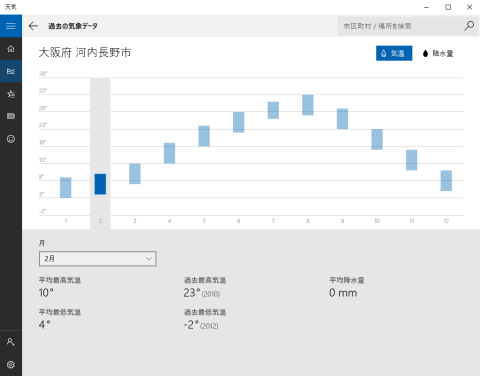Go to the Home forecast icon
Viewport: 480px width, 376px height.
pyautogui.click(x=11, y=49)
